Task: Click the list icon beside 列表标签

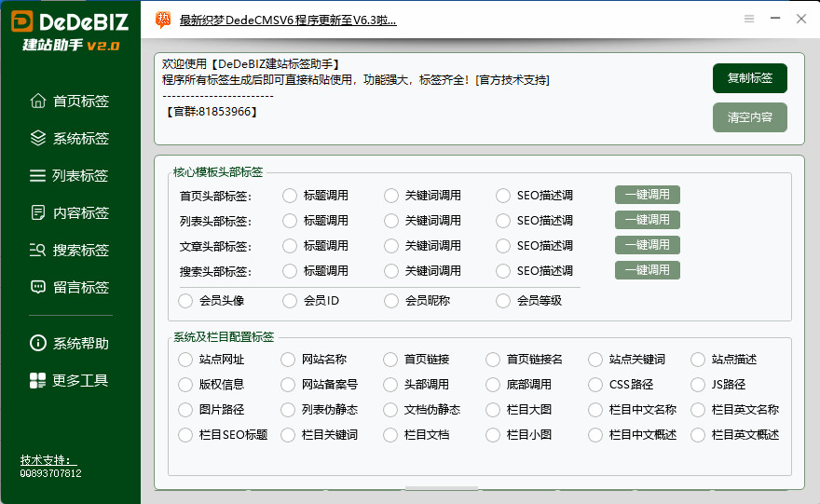Action: pos(38,175)
